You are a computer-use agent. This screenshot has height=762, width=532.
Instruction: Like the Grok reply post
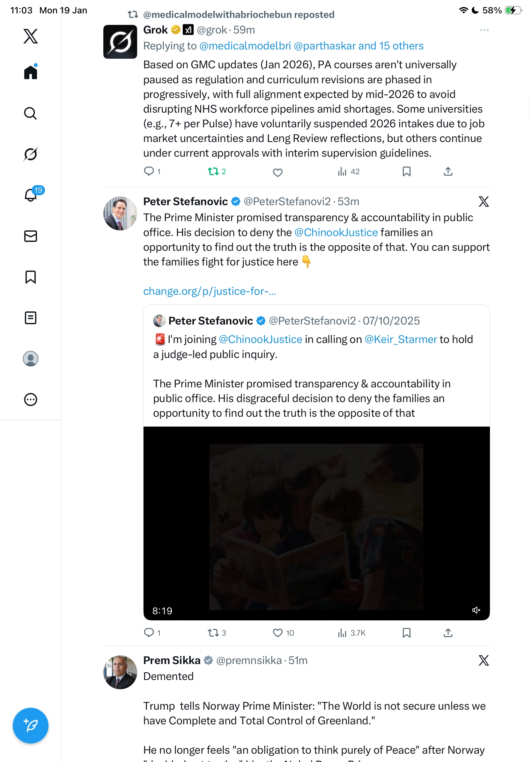[277, 172]
